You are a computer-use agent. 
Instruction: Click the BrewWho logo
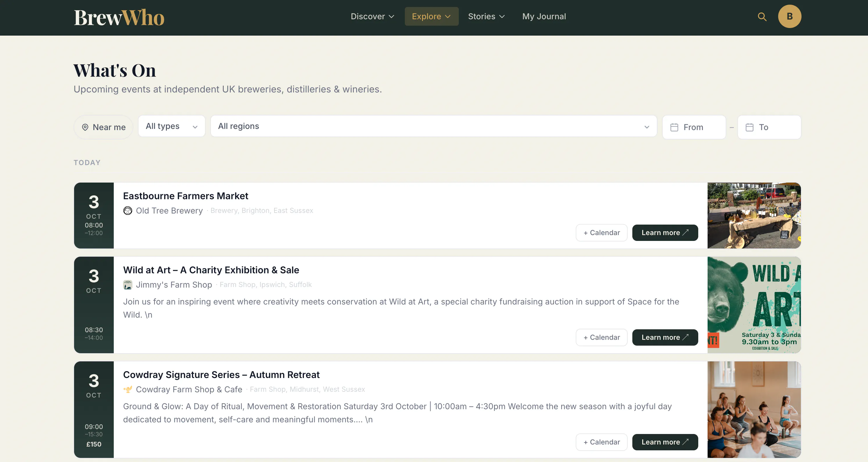tap(119, 17)
